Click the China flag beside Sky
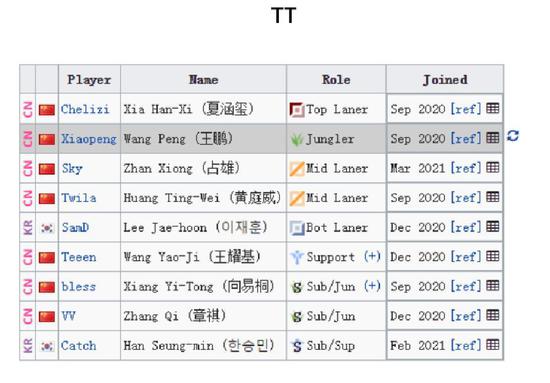Image resolution: width=550 pixels, height=383 pixels. (47, 169)
